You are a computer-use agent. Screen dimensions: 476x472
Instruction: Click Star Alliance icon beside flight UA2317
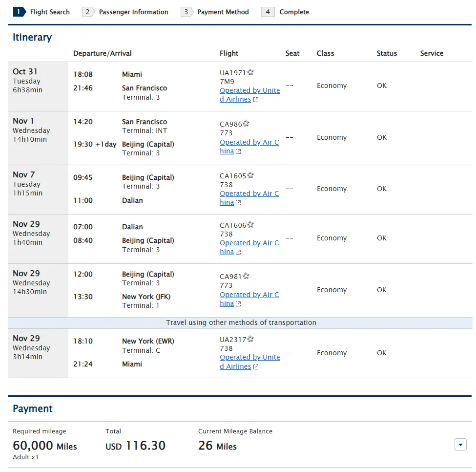coord(250,339)
